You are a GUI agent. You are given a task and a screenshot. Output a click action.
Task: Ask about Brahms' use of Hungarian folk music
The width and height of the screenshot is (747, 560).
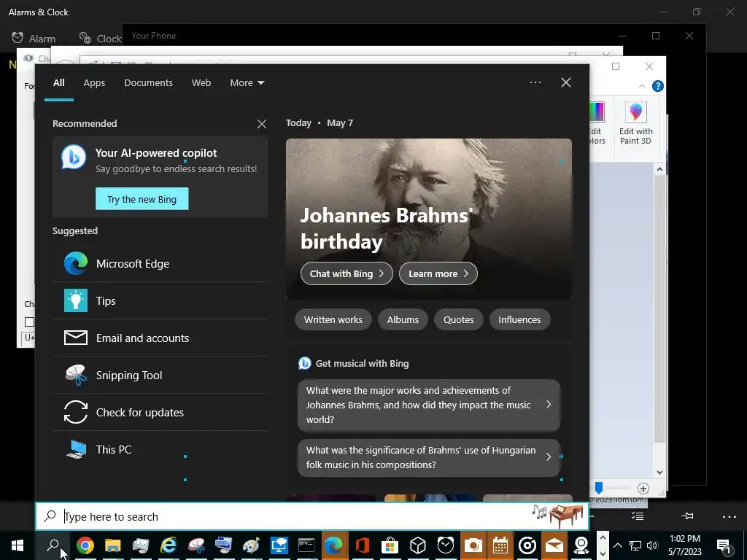coord(429,458)
